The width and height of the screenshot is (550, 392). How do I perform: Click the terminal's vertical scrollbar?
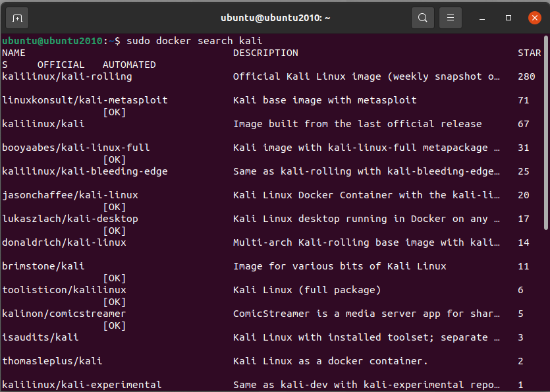coord(546,132)
